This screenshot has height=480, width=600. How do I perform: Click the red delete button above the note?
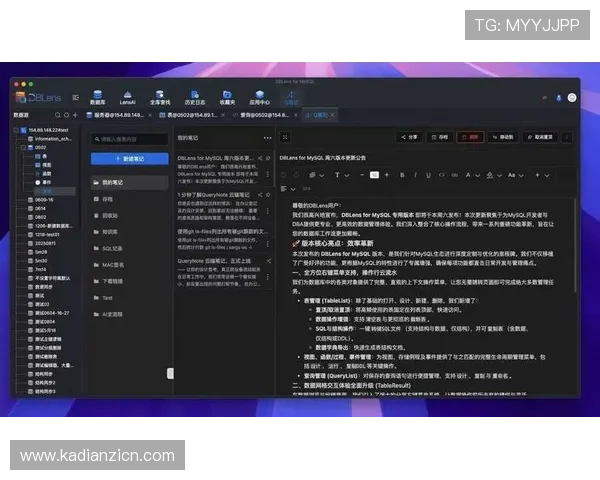click(x=470, y=137)
